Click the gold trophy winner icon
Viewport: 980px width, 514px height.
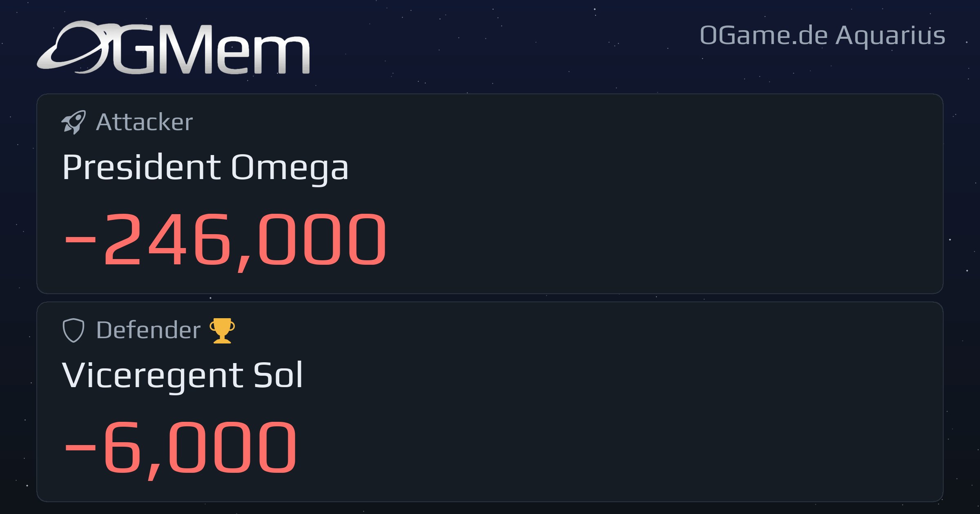(222, 330)
